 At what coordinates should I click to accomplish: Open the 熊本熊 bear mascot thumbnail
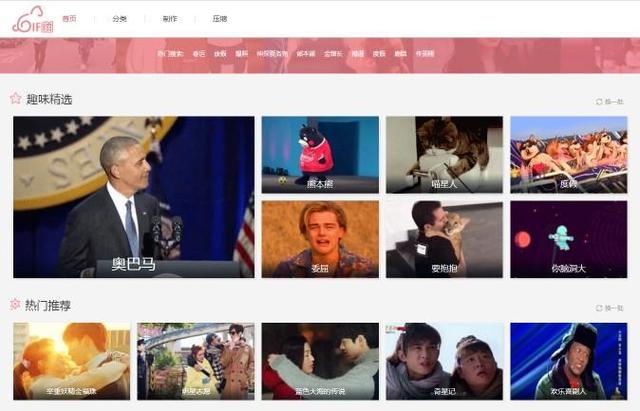320,155
